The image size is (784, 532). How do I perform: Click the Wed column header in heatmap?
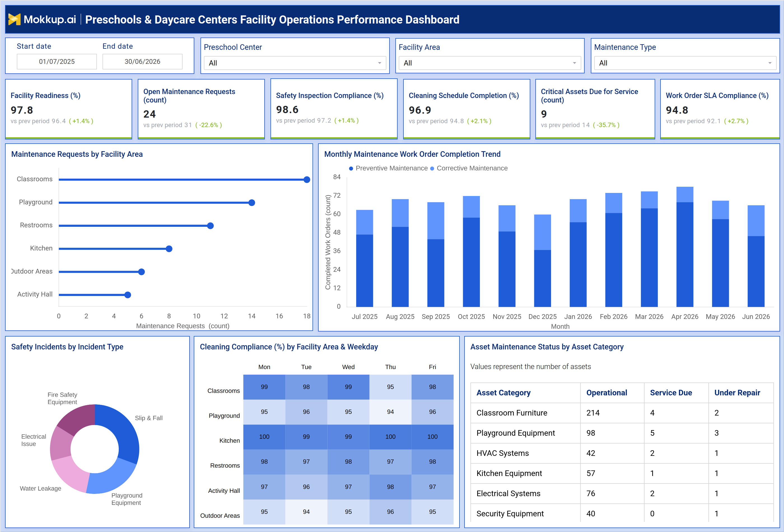348,367
